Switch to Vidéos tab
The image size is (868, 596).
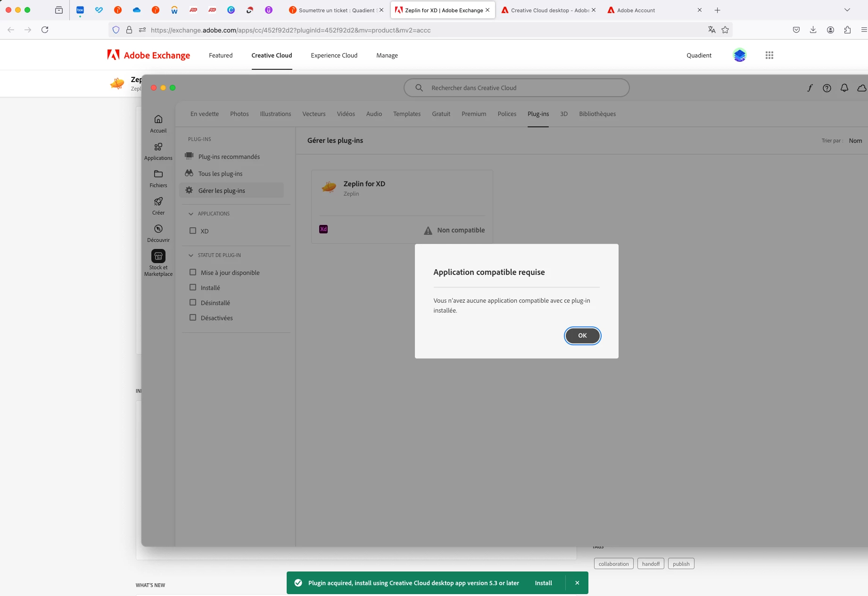tap(346, 114)
